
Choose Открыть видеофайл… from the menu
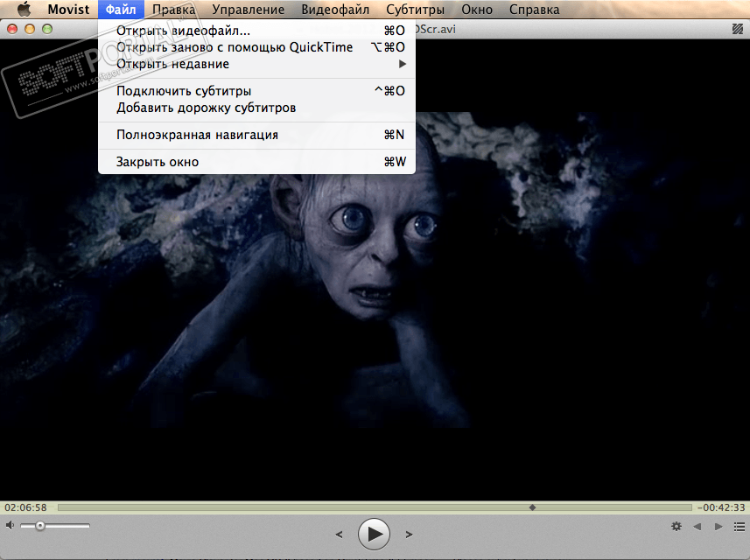(256, 31)
